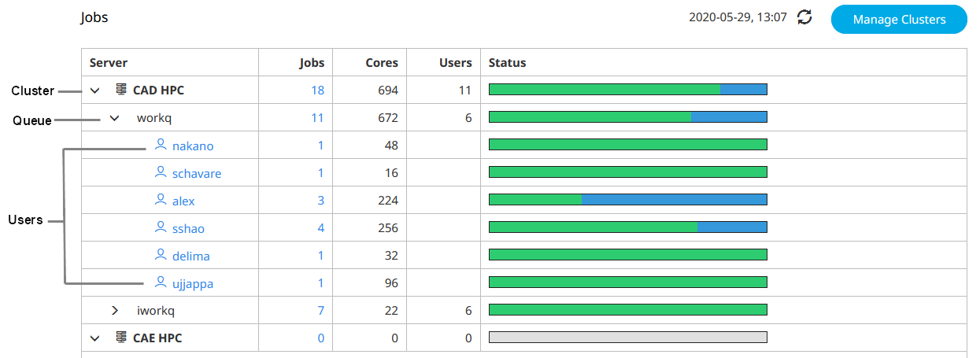This screenshot has width=980, height=358.
Task: Click the refresh icon beside the timestamp
Action: pyautogui.click(x=804, y=17)
